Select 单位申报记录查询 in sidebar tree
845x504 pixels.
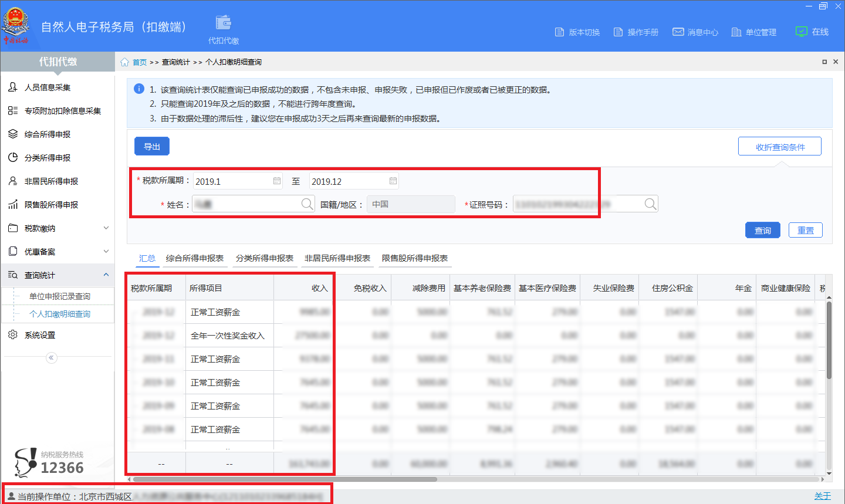tap(60, 297)
